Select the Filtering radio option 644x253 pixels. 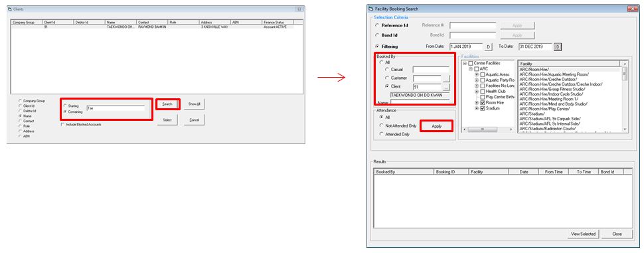tap(378, 47)
